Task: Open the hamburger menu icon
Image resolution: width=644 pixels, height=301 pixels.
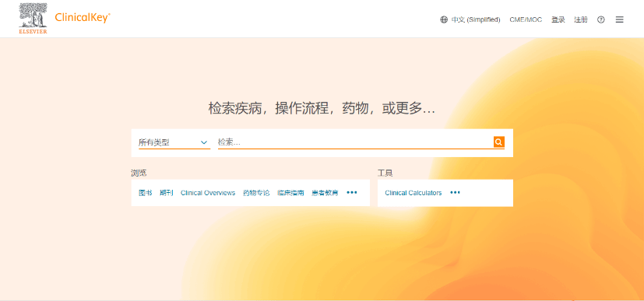Action: (x=619, y=19)
